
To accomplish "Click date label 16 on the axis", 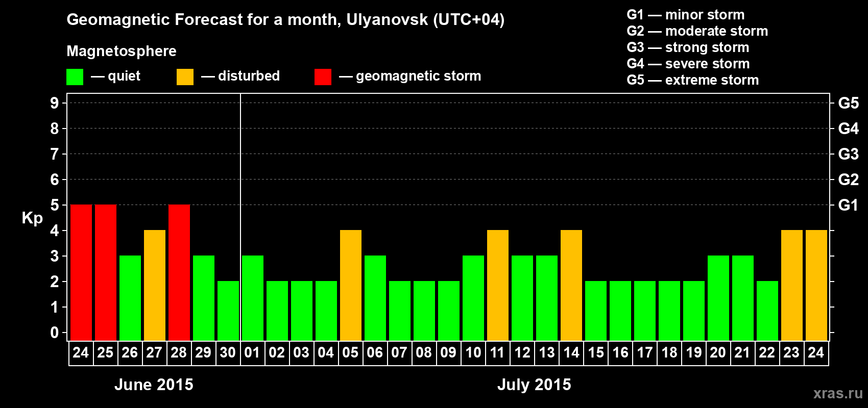I will [x=620, y=352].
